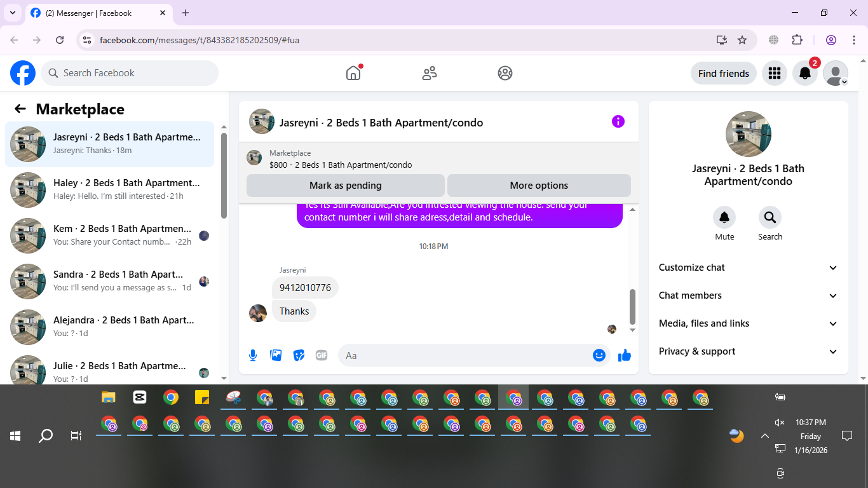Open large listing thumbnail in info panel
Viewport: 868px width, 488px height.
[749, 134]
